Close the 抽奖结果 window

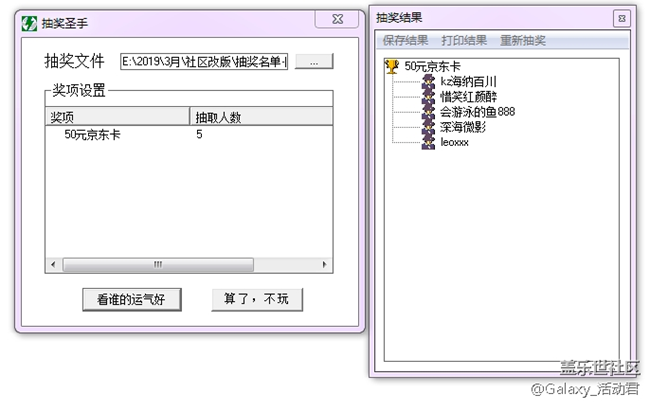tap(621, 17)
